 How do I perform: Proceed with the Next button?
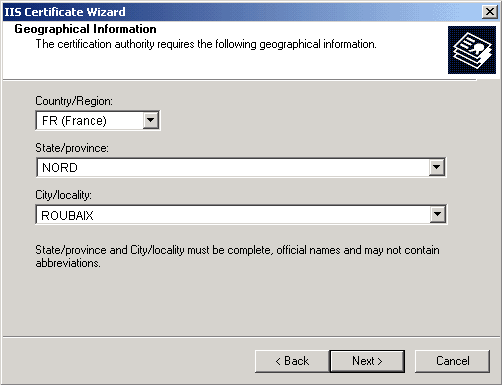pyautogui.click(x=367, y=361)
